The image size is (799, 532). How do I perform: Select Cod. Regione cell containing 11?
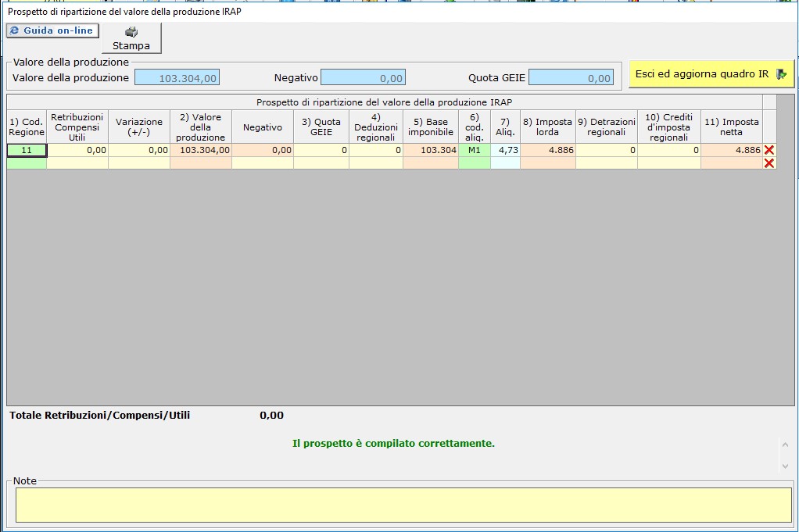coord(27,150)
